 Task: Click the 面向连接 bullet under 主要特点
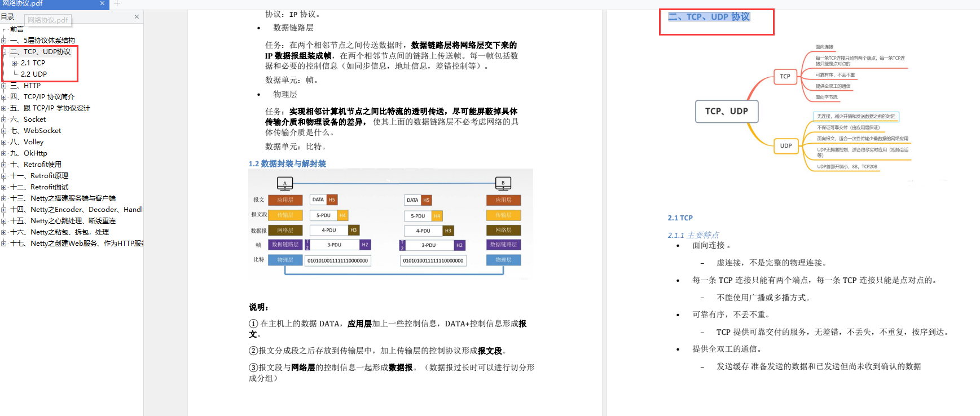[711, 245]
